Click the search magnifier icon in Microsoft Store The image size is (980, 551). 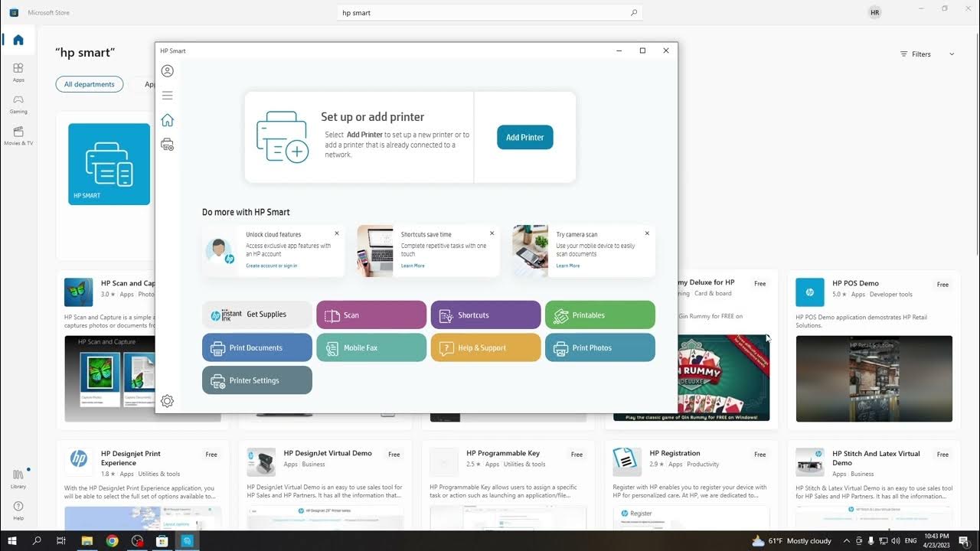click(x=634, y=13)
